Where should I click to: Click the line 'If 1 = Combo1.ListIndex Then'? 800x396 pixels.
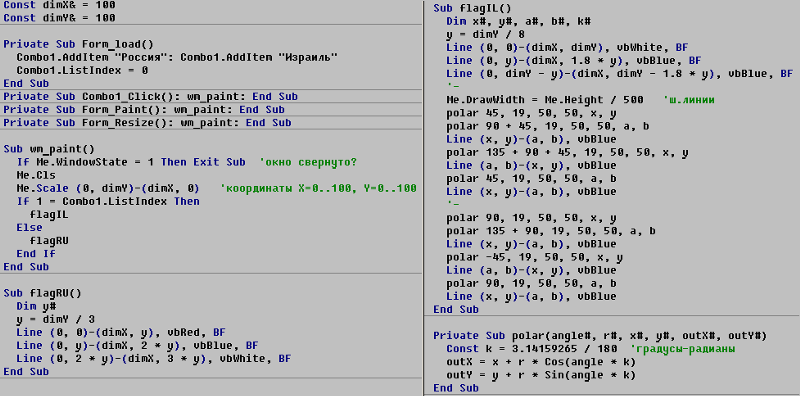(108, 202)
